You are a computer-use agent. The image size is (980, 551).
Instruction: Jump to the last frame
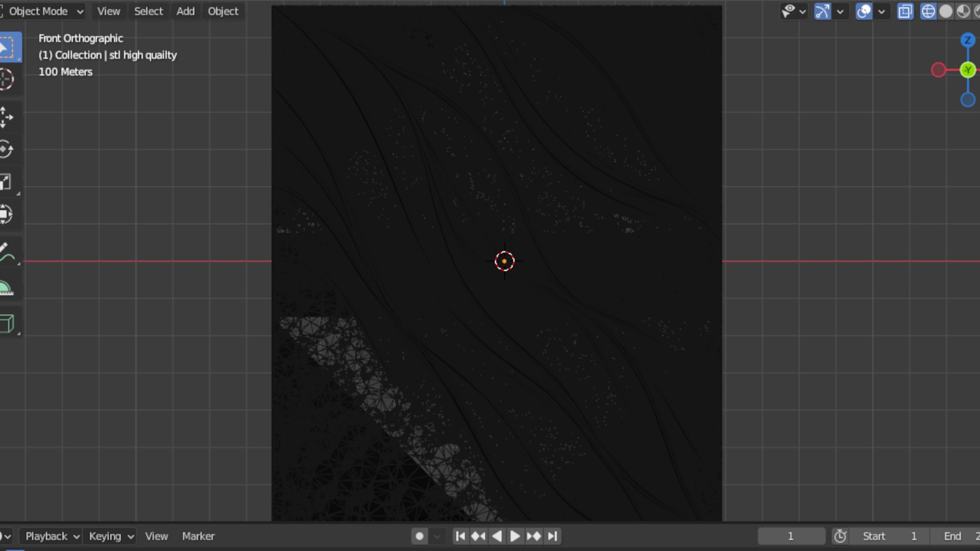tap(552, 536)
